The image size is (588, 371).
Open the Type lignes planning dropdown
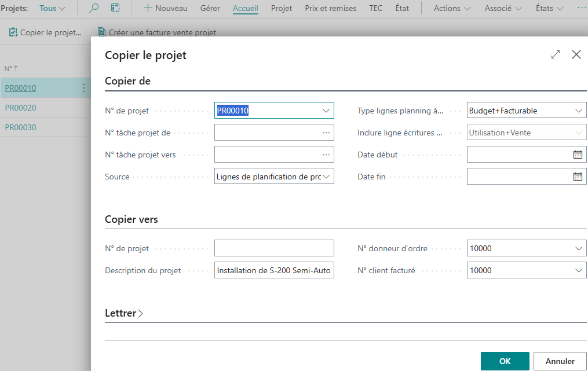(x=579, y=111)
